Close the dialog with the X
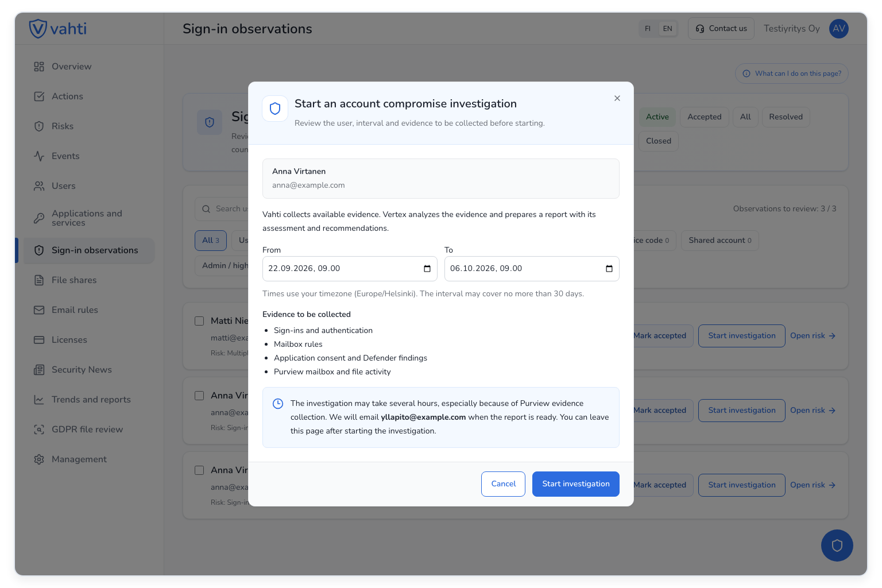882x588 pixels. [617, 98]
